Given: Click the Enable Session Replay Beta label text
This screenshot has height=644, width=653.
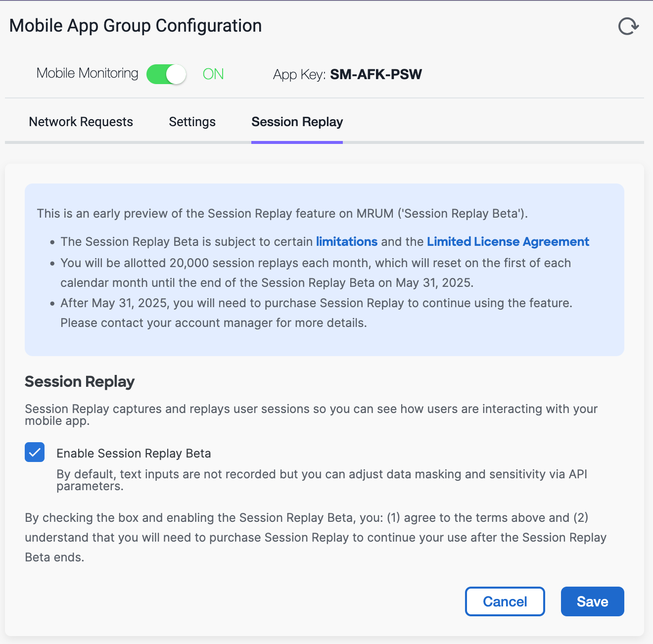Looking at the screenshot, I should click(x=134, y=454).
